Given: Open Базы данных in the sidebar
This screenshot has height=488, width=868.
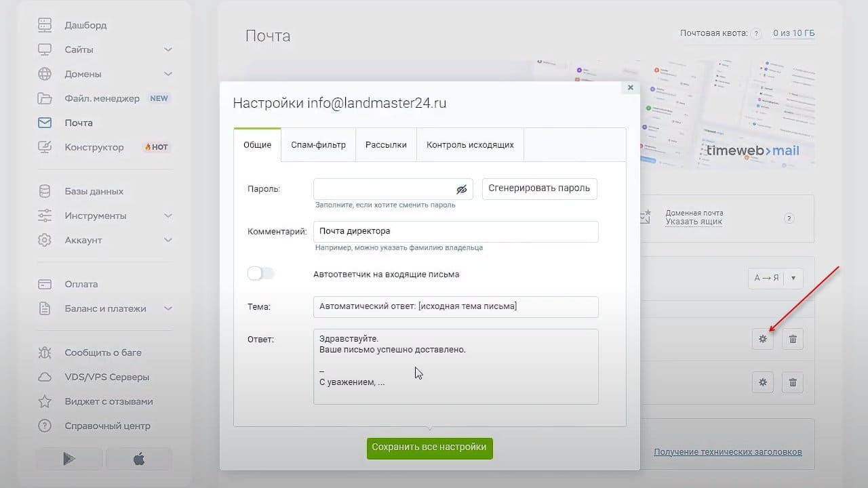Looking at the screenshot, I should pyautogui.click(x=94, y=191).
